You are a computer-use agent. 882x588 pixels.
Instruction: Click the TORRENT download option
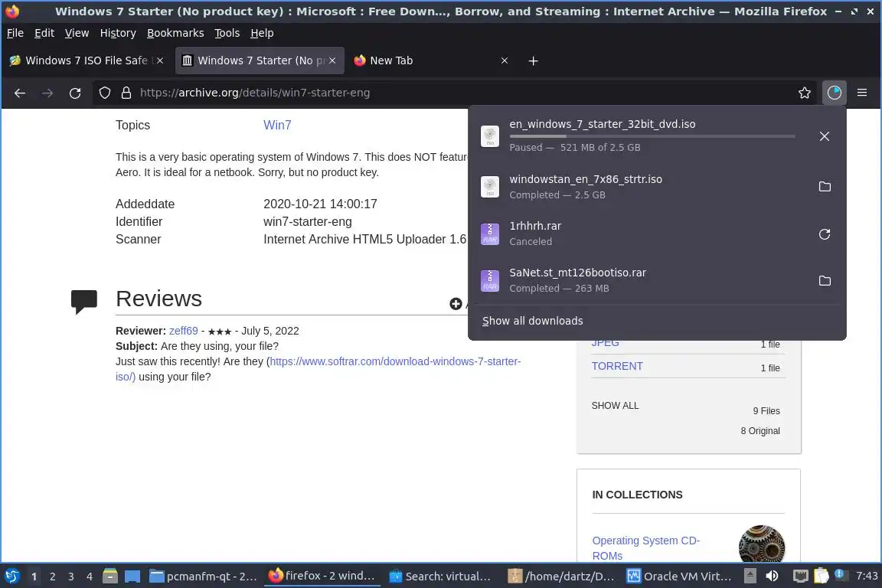pyautogui.click(x=617, y=366)
